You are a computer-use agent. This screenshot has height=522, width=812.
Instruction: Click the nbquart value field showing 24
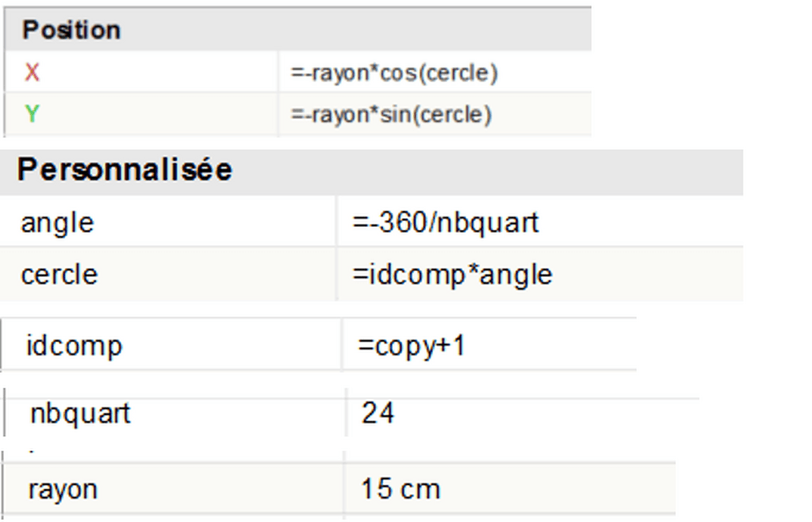pyautogui.click(x=378, y=413)
